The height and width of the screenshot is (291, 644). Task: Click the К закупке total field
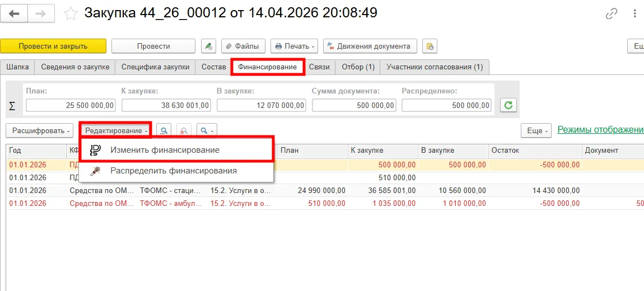click(x=166, y=105)
